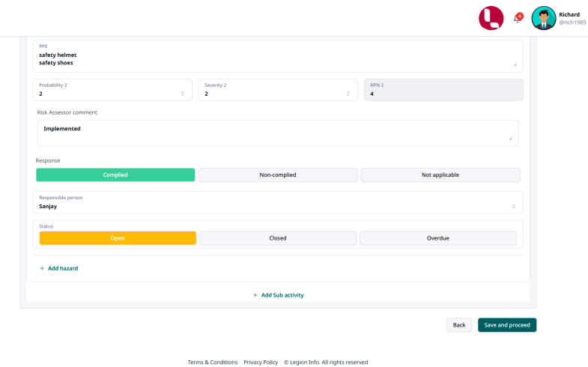Screen dimensions: 588x367
Task: Click the red company logo icon
Action: (x=491, y=18)
